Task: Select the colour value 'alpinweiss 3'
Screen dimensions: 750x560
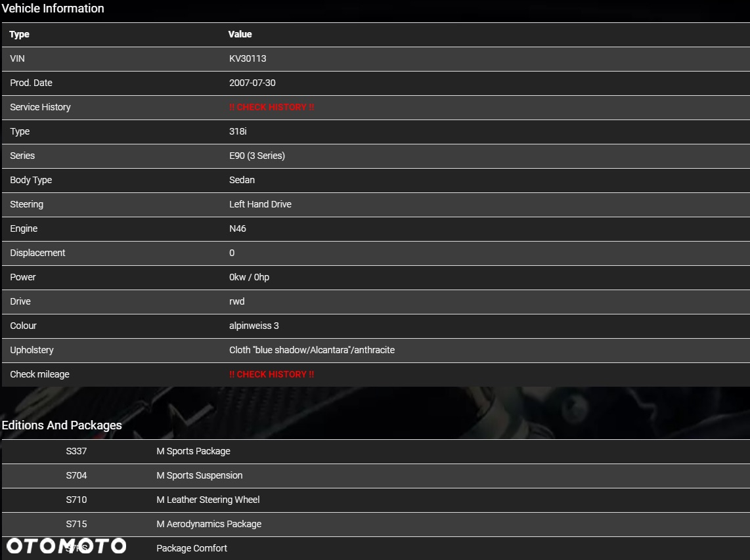Action: (254, 326)
